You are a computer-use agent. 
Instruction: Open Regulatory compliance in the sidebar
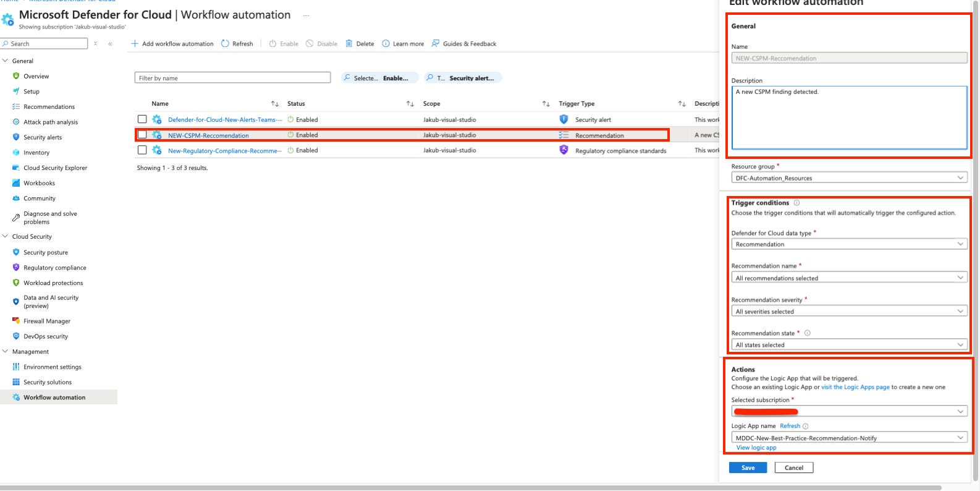tap(55, 268)
